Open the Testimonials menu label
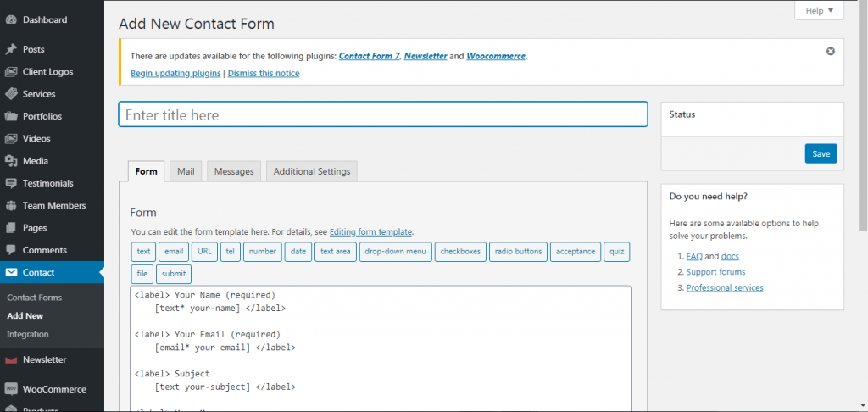The height and width of the screenshot is (412, 868). point(48,183)
